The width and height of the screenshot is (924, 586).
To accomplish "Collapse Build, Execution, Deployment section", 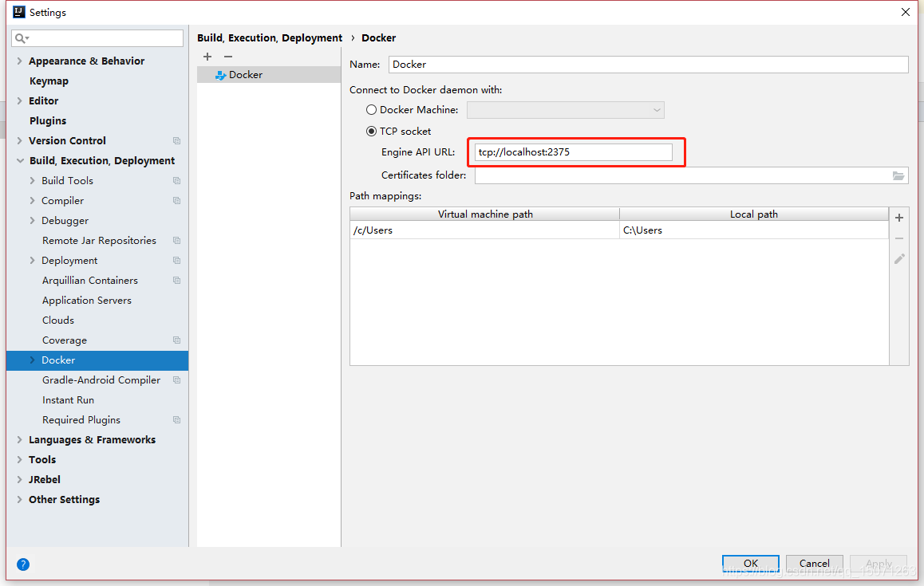I will pos(20,161).
